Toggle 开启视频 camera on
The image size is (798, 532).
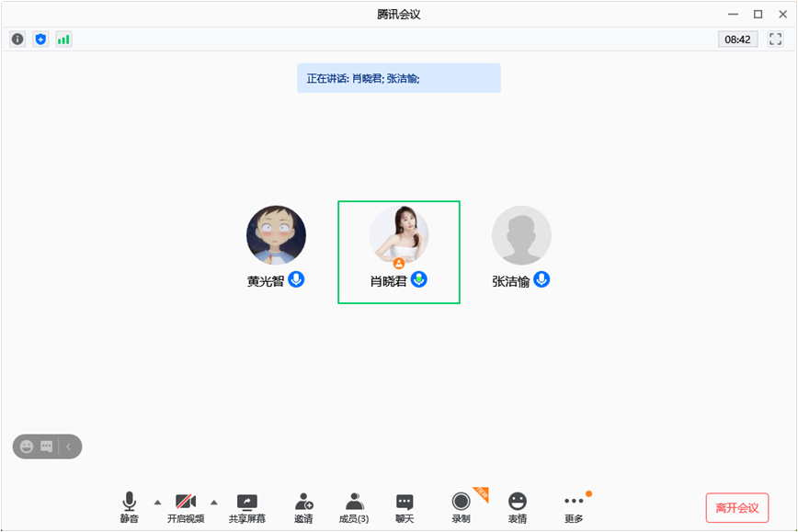186,507
